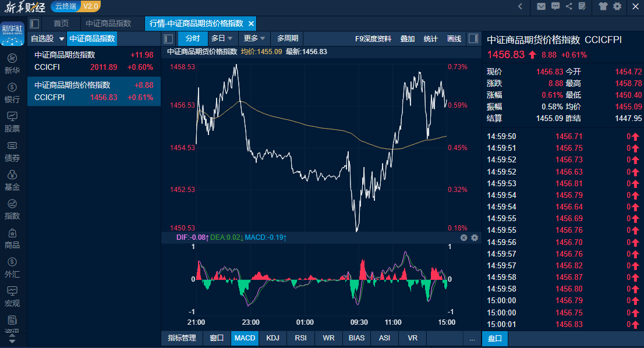The height and width of the screenshot is (348, 644).
Task: Select the KDJ indicator tab
Action: (x=273, y=338)
